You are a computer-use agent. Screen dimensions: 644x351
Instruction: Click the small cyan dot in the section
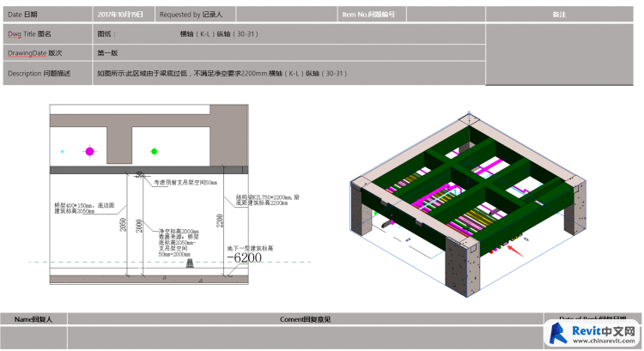tap(63, 152)
